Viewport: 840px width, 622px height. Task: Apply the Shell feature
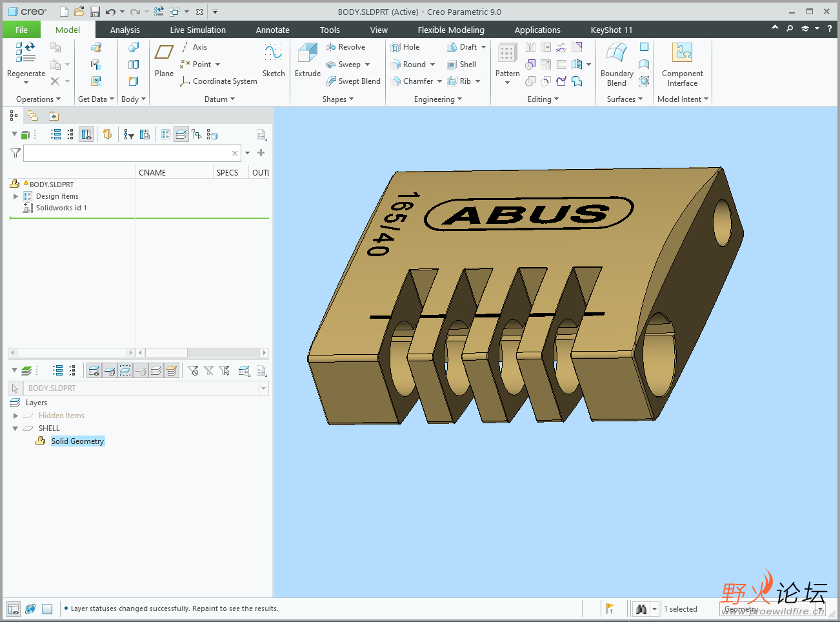click(x=461, y=65)
